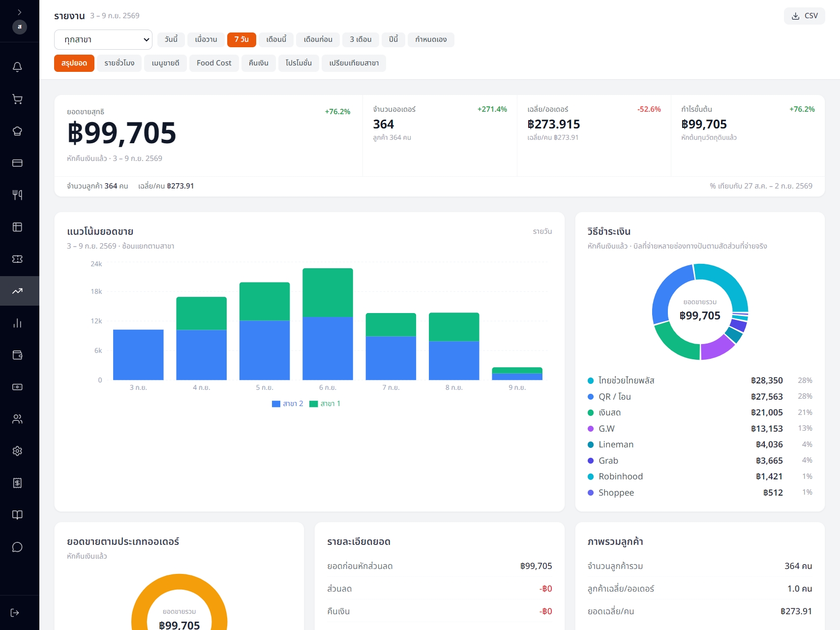This screenshot has height=630, width=840.
Task: Open the banknote cash icon in sidebar
Action: point(17,387)
